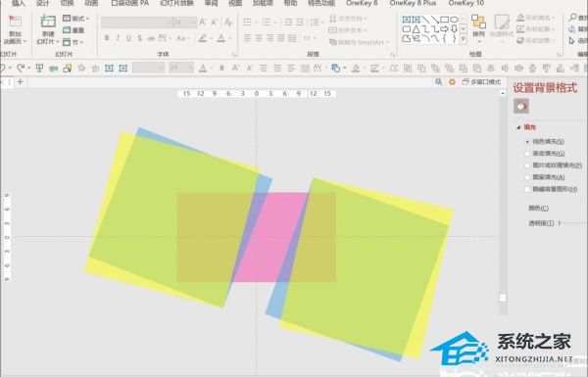Click Convert to SmartArt button

pyautogui.click(x=359, y=42)
